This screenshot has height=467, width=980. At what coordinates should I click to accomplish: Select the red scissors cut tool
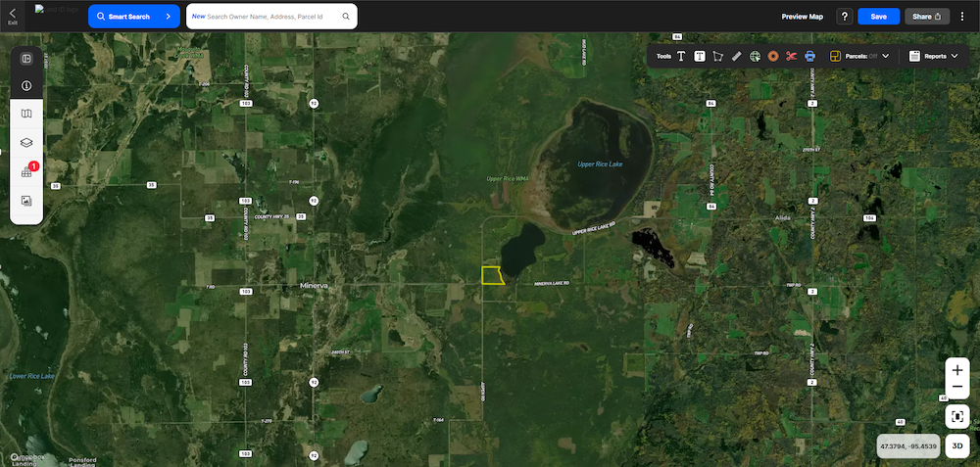click(x=792, y=57)
